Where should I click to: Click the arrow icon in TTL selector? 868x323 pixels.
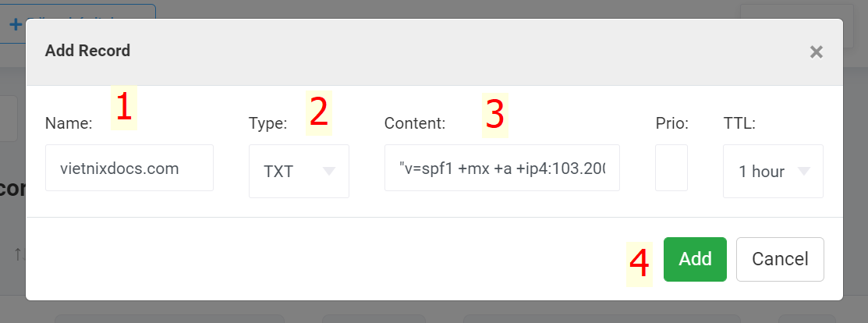pos(804,171)
